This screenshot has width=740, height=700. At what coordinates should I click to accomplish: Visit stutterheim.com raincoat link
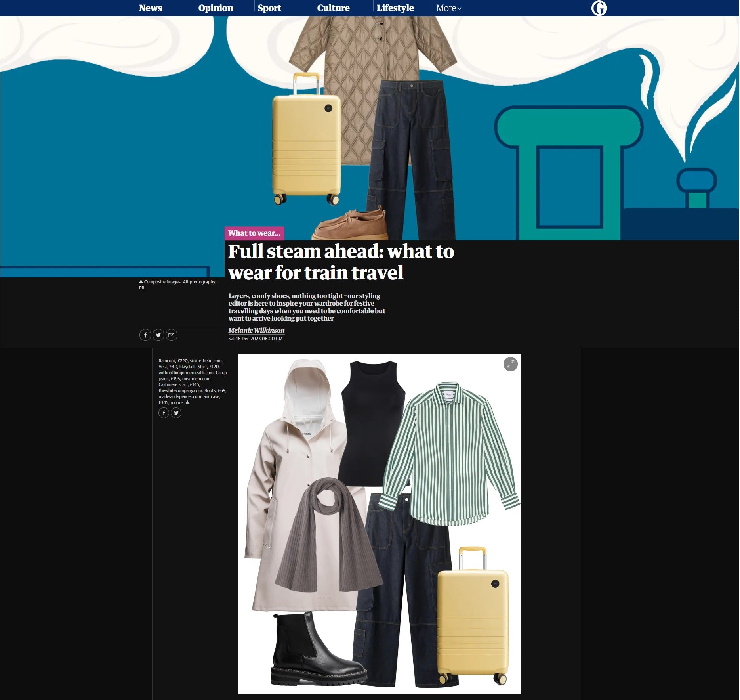click(x=206, y=361)
